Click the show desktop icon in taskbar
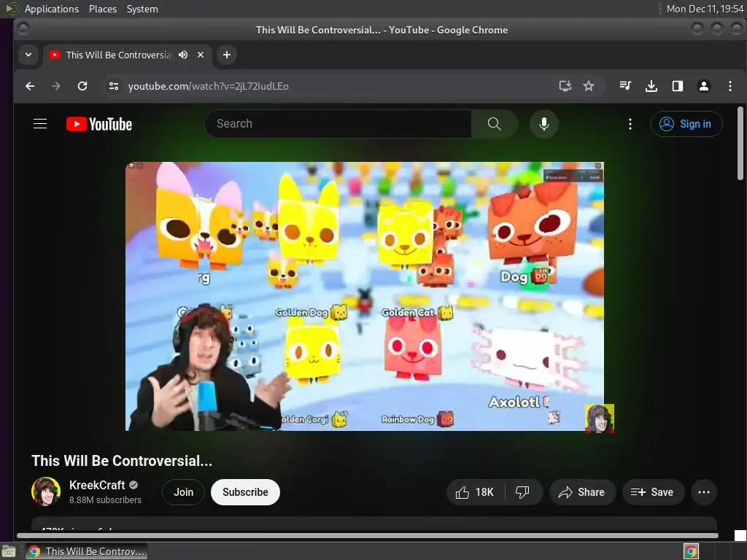The image size is (747, 560). [9, 551]
